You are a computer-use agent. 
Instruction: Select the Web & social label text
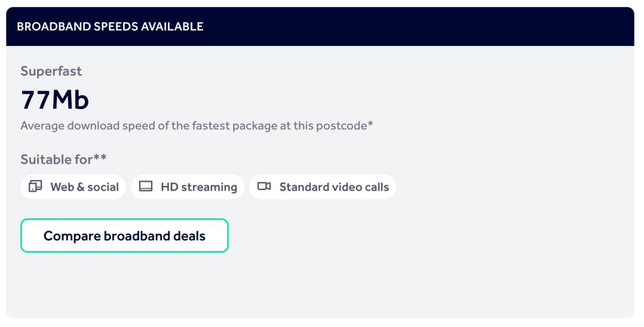tap(85, 187)
